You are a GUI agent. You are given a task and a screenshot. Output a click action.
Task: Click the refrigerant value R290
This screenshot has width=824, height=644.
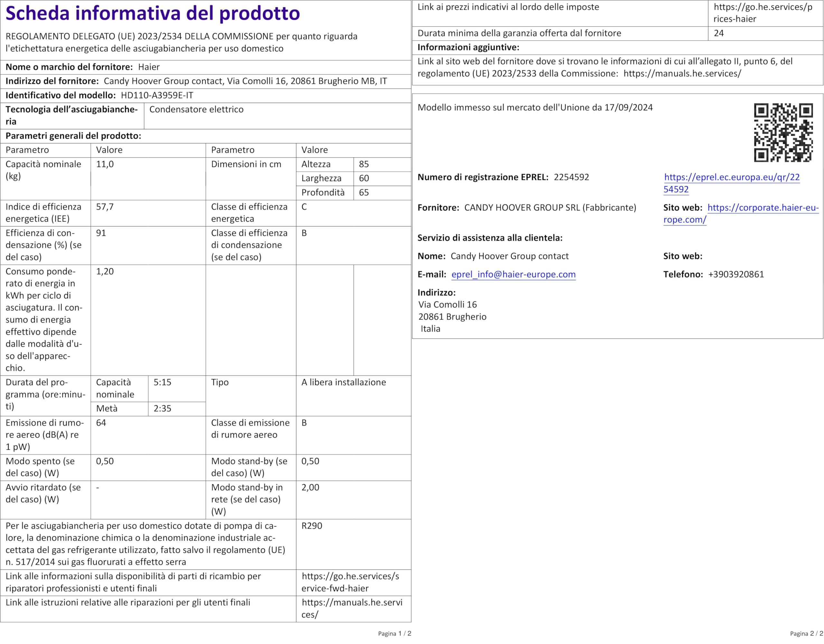(312, 526)
